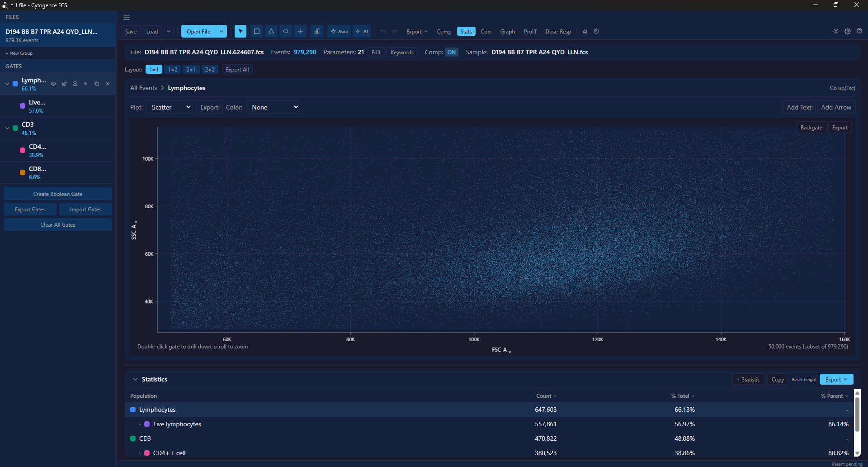The height and width of the screenshot is (467, 868).
Task: Toggle light/dark theme sun icon
Action: [x=836, y=31]
